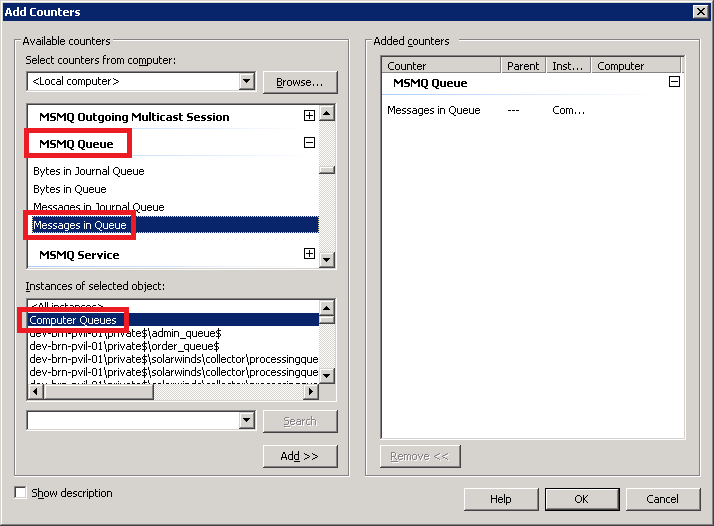Select Messages in Queue row in Added counters
Image resolution: width=714 pixels, height=526 pixels.
[532, 110]
